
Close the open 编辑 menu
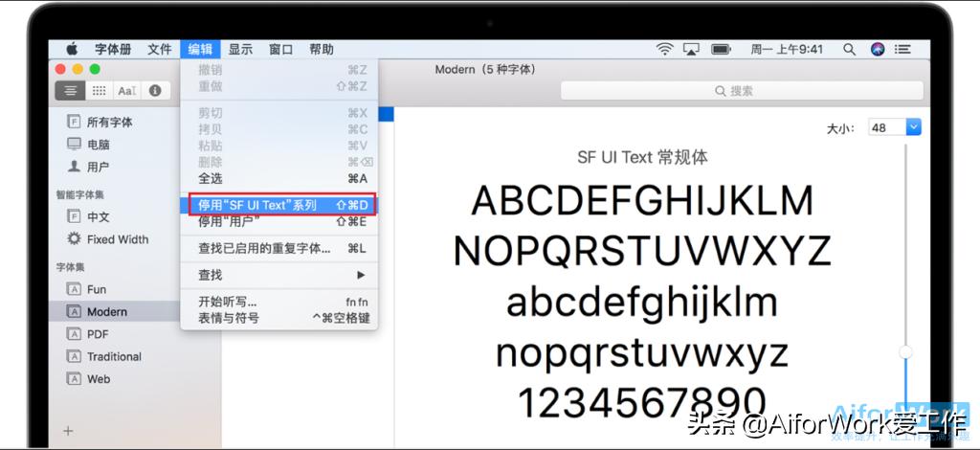(200, 49)
